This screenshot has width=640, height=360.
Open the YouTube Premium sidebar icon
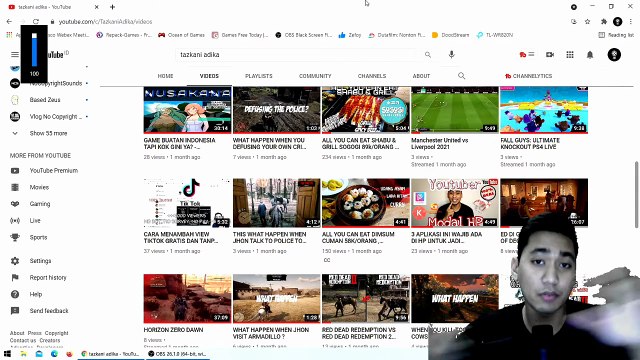pos(15,171)
